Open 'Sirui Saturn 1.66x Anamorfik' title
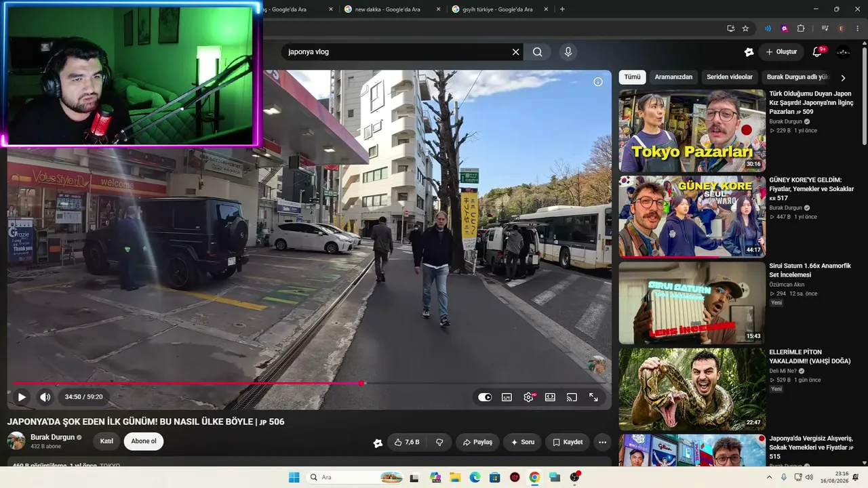The width and height of the screenshot is (868, 488). point(810,270)
